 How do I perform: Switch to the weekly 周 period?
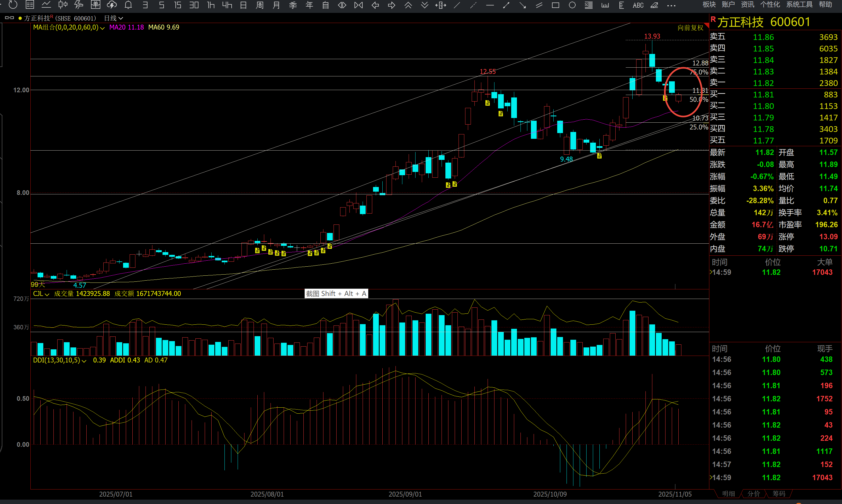pos(260,5)
